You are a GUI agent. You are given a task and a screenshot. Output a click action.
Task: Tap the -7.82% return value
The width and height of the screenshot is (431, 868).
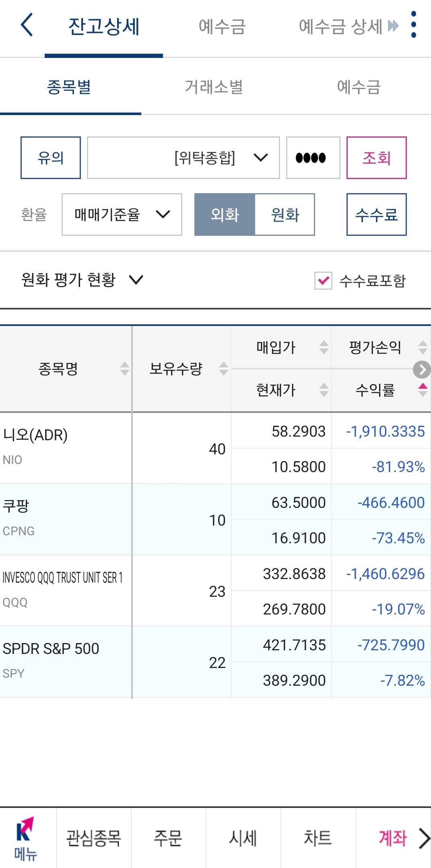[x=402, y=680]
